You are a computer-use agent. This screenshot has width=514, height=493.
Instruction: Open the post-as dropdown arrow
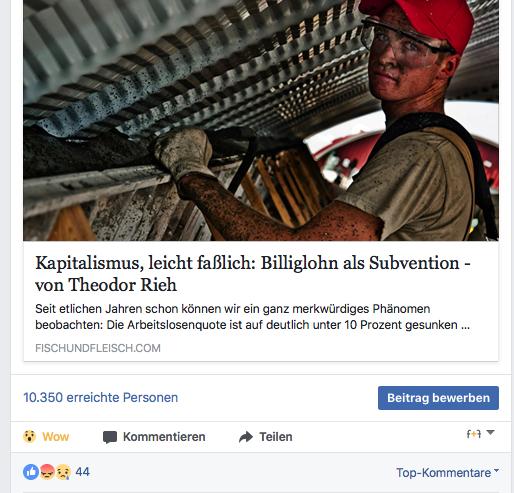click(490, 432)
